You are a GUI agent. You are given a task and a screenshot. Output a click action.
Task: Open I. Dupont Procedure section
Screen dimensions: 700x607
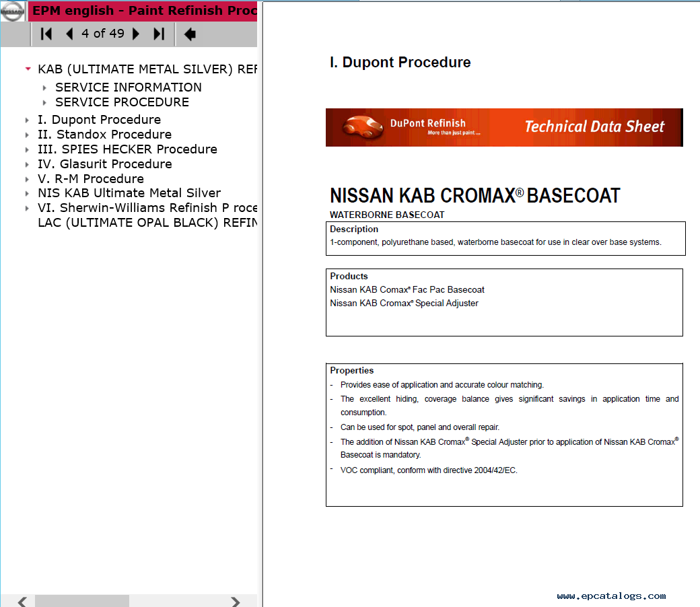tap(99, 120)
